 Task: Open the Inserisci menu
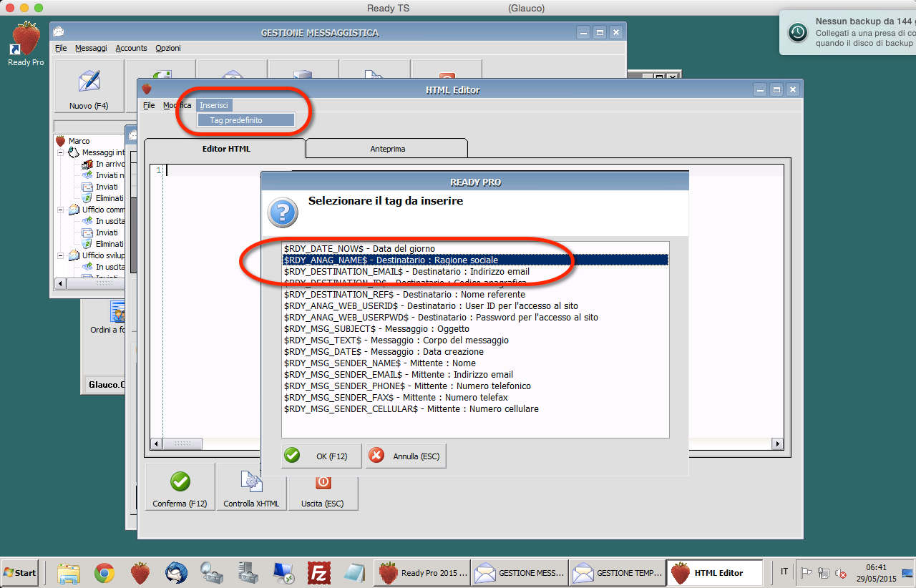pos(214,105)
